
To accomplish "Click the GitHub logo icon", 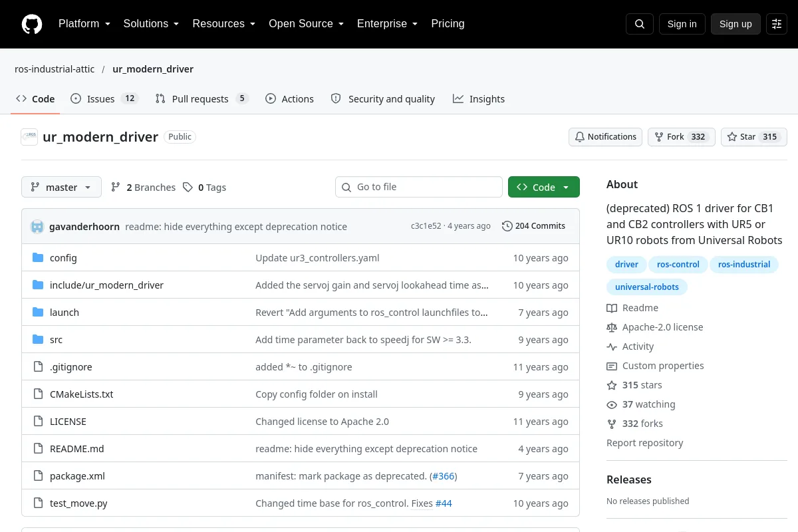I will click(32, 24).
